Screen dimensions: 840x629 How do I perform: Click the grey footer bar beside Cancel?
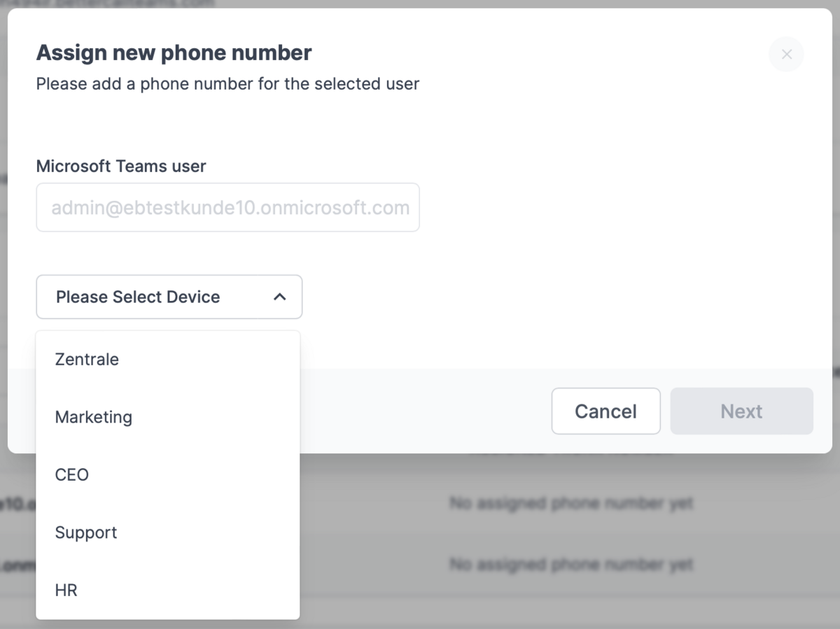coord(420,411)
